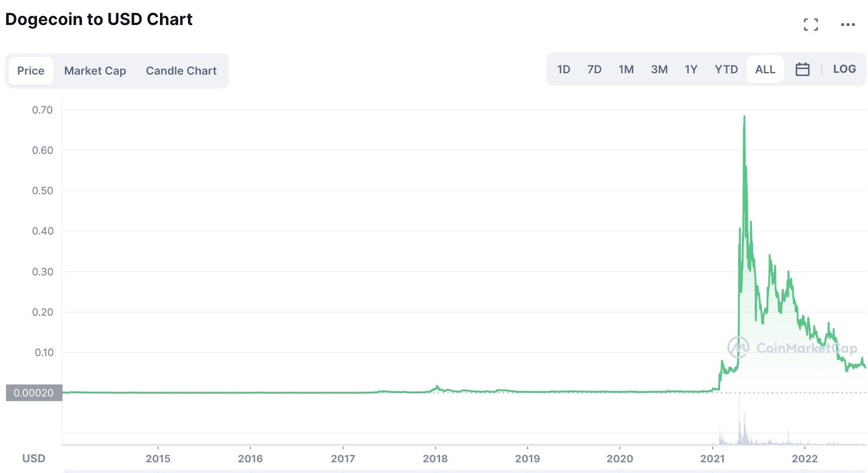Click the 2019 x-axis label
Screen dimensions: 868x473
coord(527,459)
